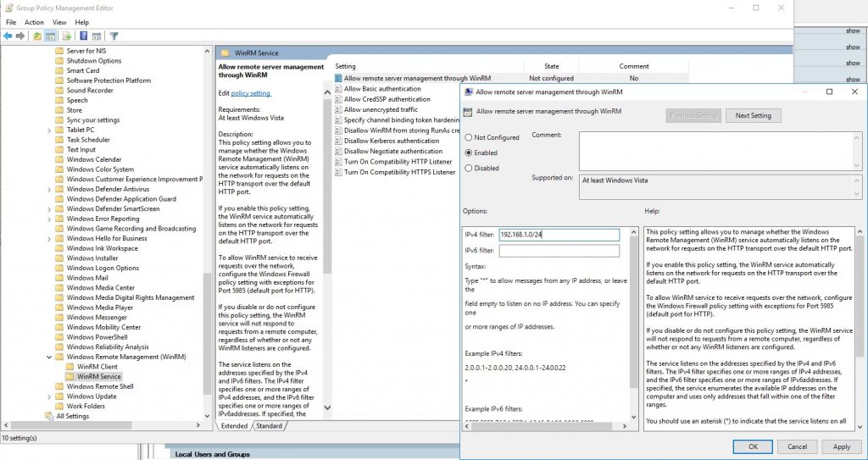Click the policy setting edit link
This screenshot has width=868, height=460.
(x=251, y=93)
